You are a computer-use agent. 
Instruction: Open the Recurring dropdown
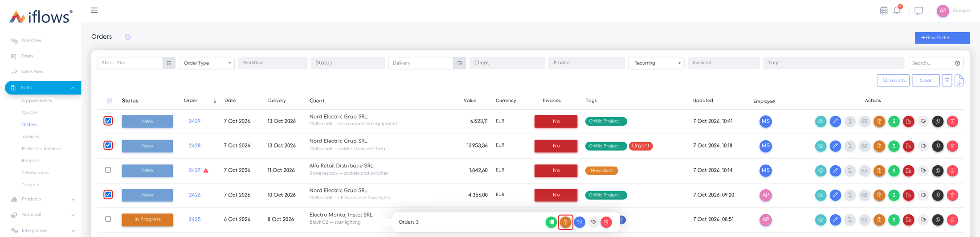tap(656, 63)
